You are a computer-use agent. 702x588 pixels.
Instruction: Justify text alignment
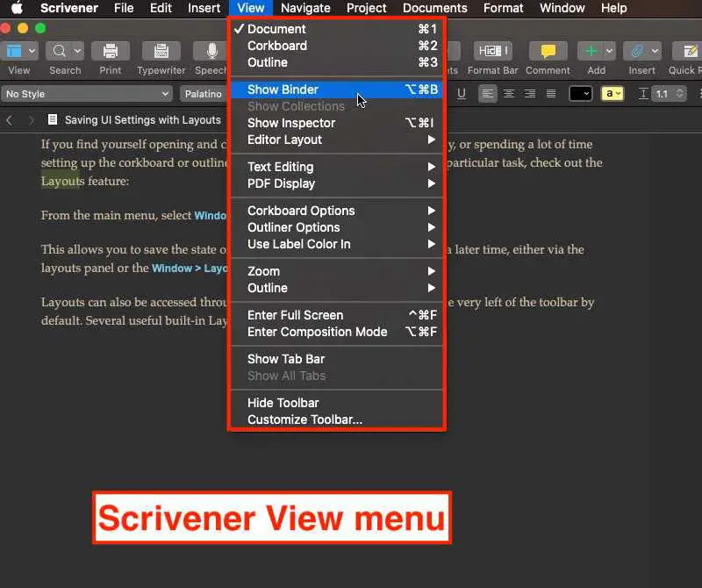(551, 94)
